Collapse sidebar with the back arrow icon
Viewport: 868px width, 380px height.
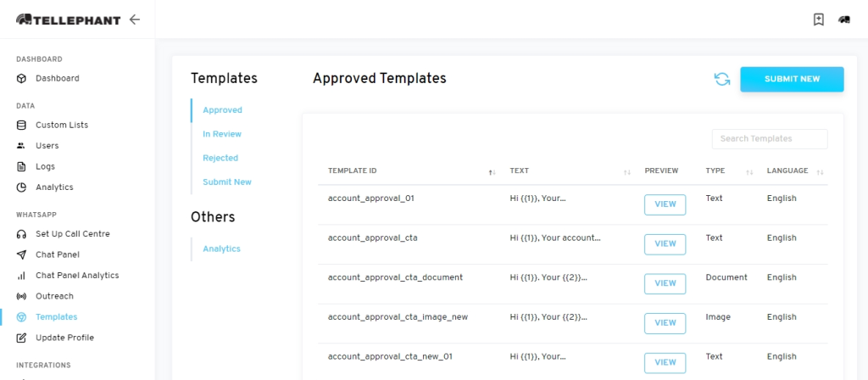135,20
